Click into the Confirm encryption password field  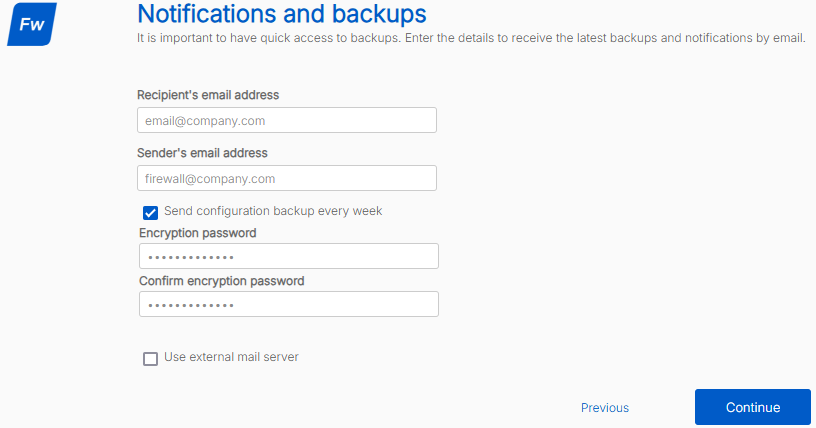pyautogui.click(x=289, y=304)
